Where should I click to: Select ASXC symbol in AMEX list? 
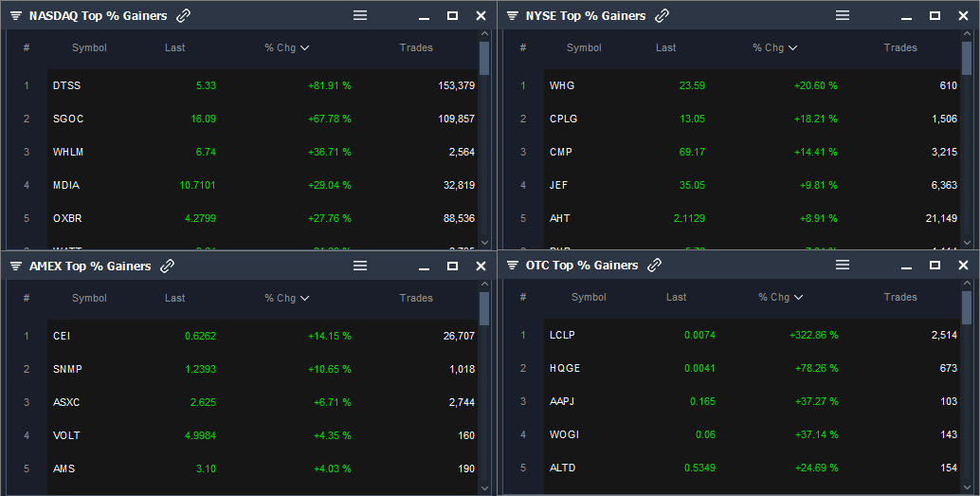[66, 402]
